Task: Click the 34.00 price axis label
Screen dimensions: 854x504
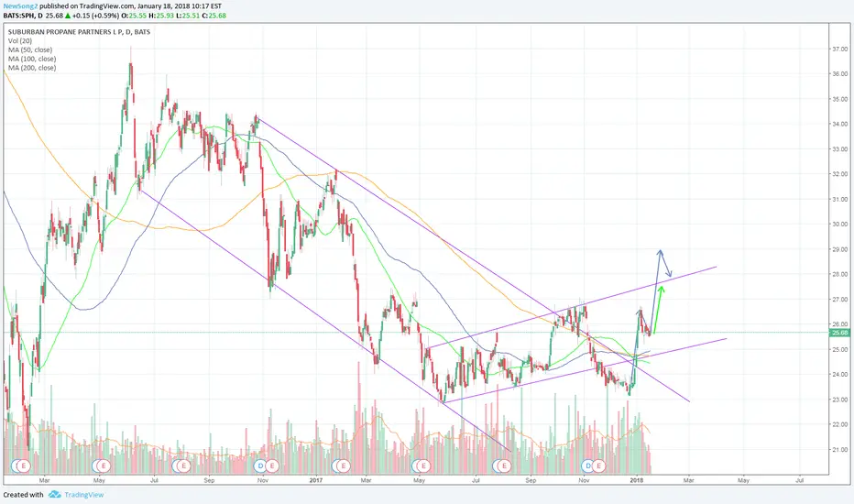Action: pos(840,125)
